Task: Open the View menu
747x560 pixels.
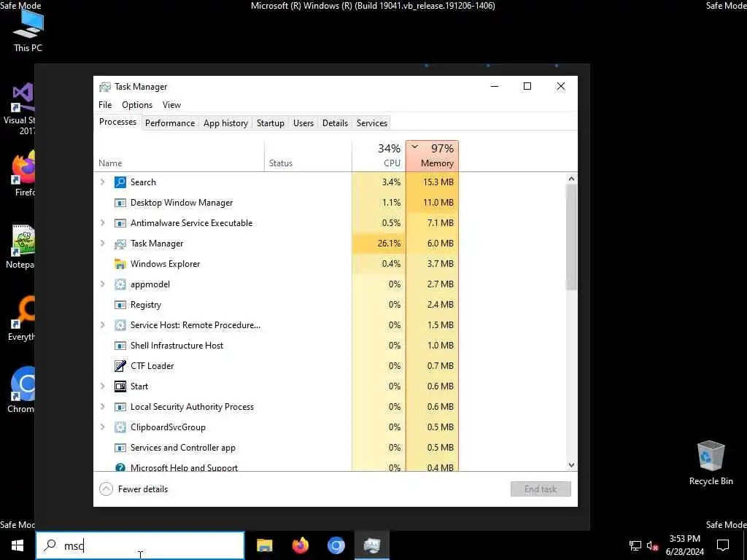Action: click(171, 105)
